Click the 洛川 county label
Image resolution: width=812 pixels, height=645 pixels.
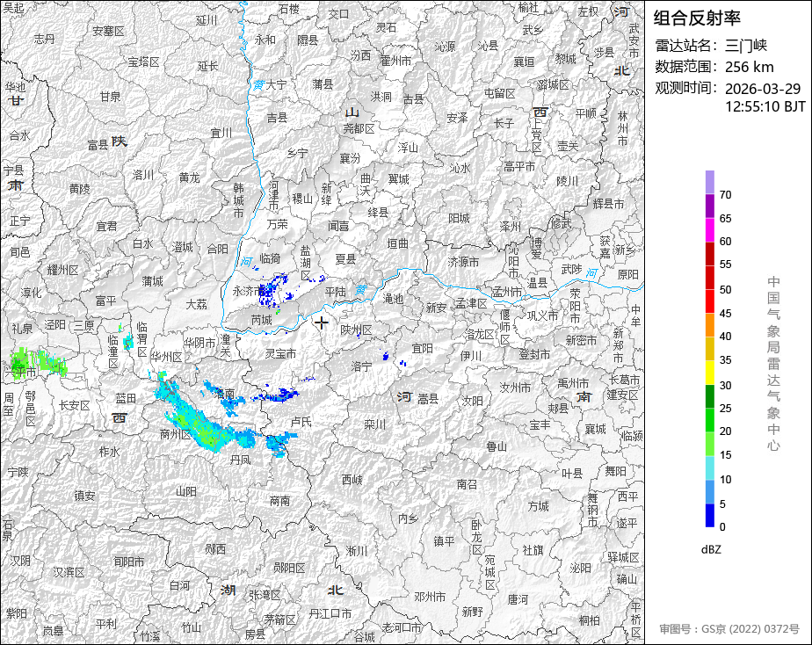(x=143, y=175)
